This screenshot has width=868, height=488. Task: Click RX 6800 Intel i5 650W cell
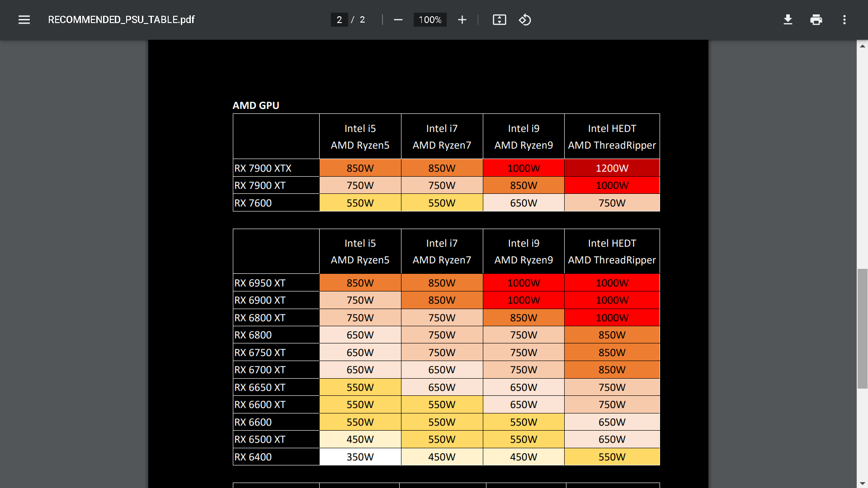click(360, 335)
